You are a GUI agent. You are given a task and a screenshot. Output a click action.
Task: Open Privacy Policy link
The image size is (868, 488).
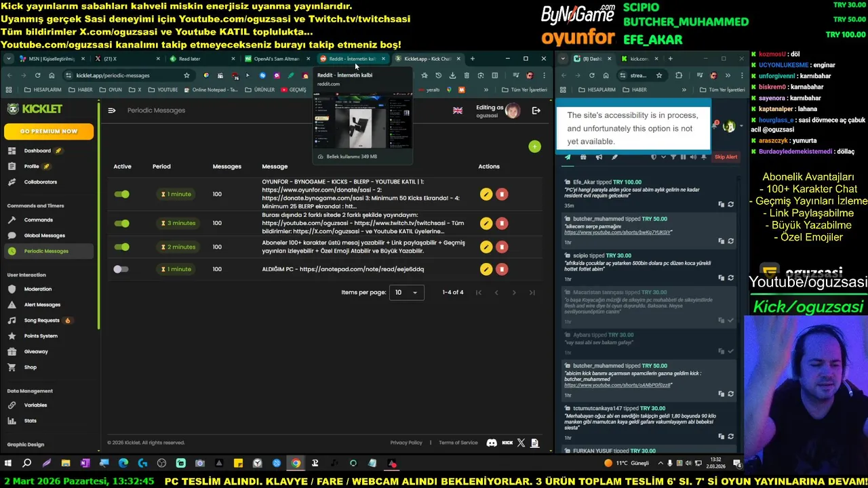(406, 443)
